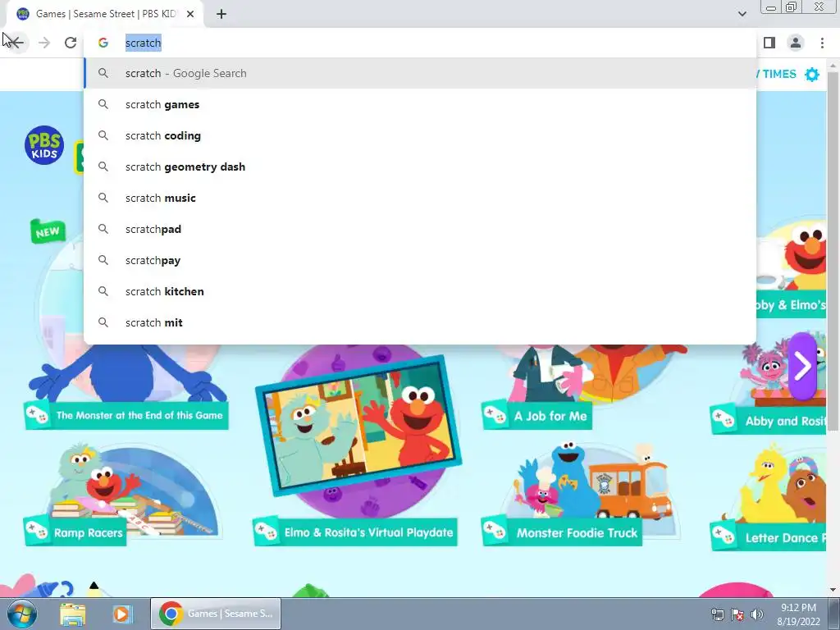Choose the 'scratchpay' suggestion
Screen dimensions: 840x630
[420, 260]
